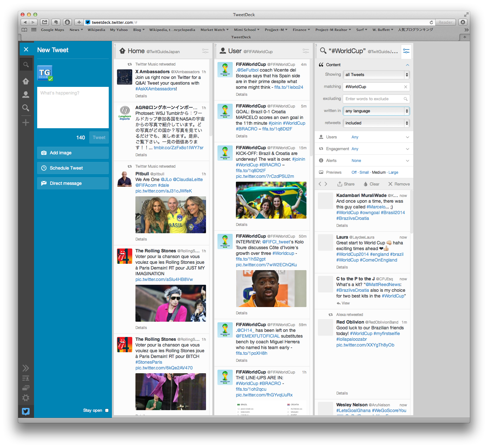Reload page in address bar
The image size is (488, 448).
tap(431, 22)
